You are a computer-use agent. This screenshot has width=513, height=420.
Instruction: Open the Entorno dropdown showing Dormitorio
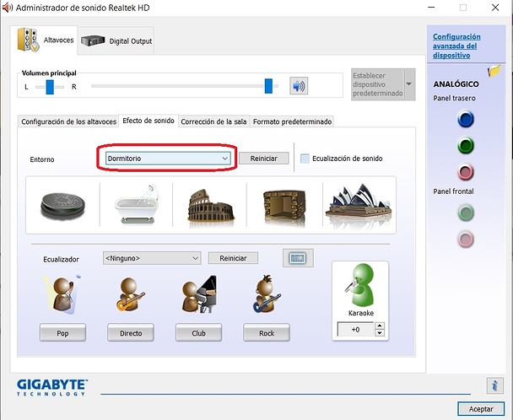[x=168, y=159]
